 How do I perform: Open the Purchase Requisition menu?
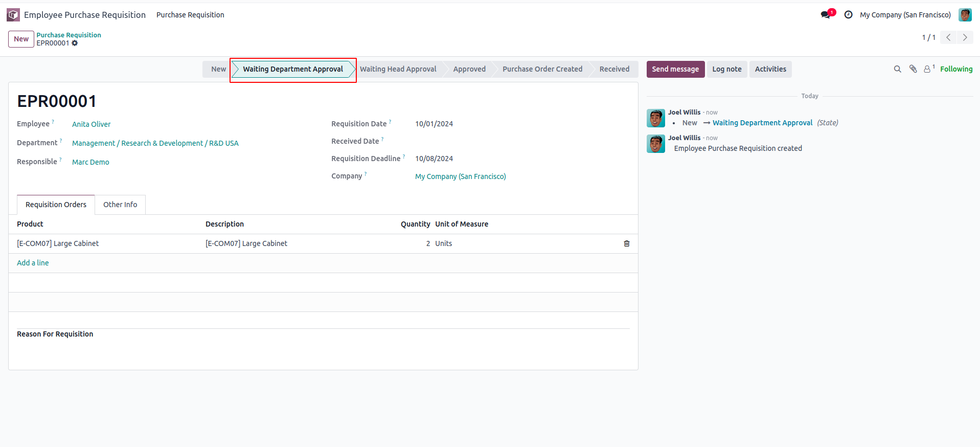point(190,15)
